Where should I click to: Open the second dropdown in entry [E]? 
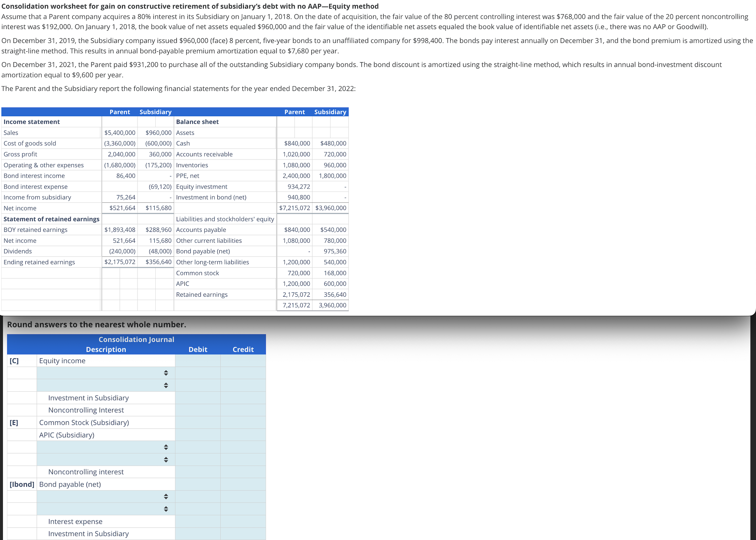pyautogui.click(x=166, y=460)
